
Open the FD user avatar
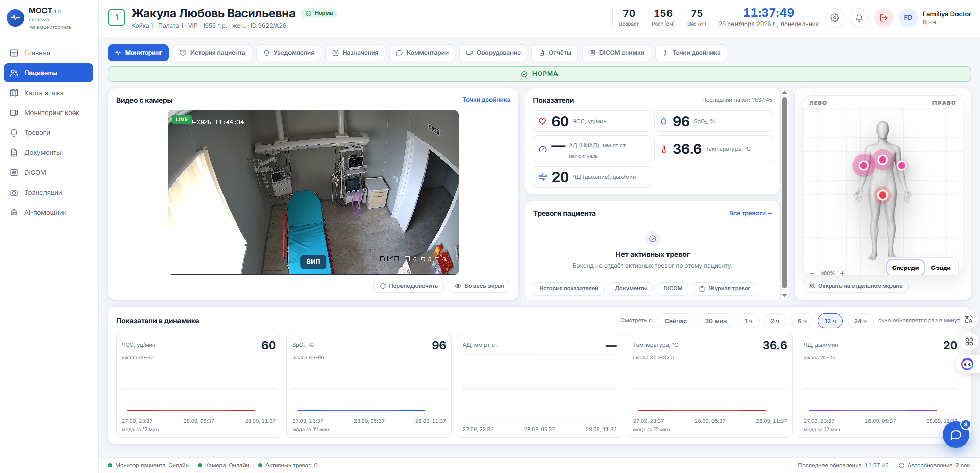tap(908, 18)
